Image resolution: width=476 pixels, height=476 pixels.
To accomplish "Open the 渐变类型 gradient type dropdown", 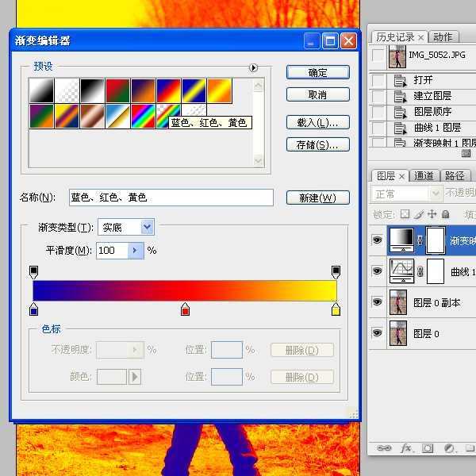I will pos(147,228).
